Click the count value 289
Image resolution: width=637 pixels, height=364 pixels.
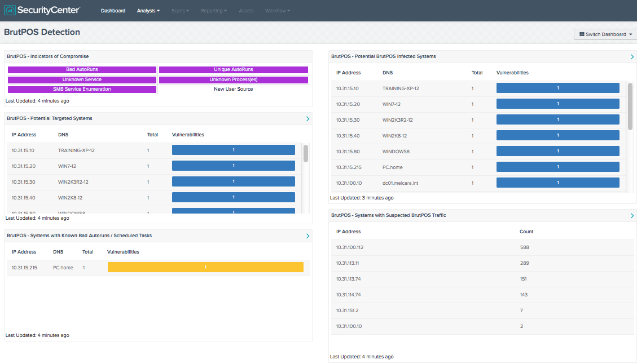525,263
